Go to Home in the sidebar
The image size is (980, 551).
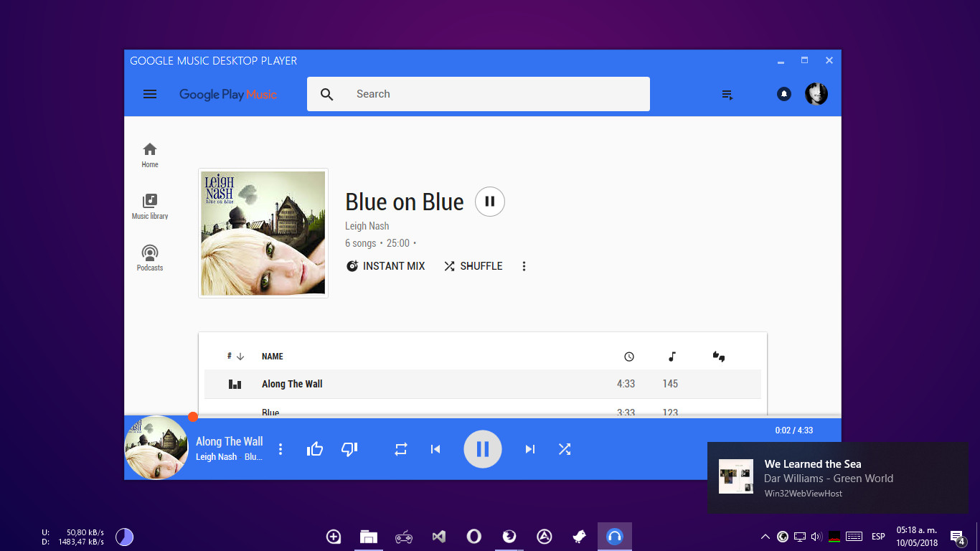[x=150, y=155]
